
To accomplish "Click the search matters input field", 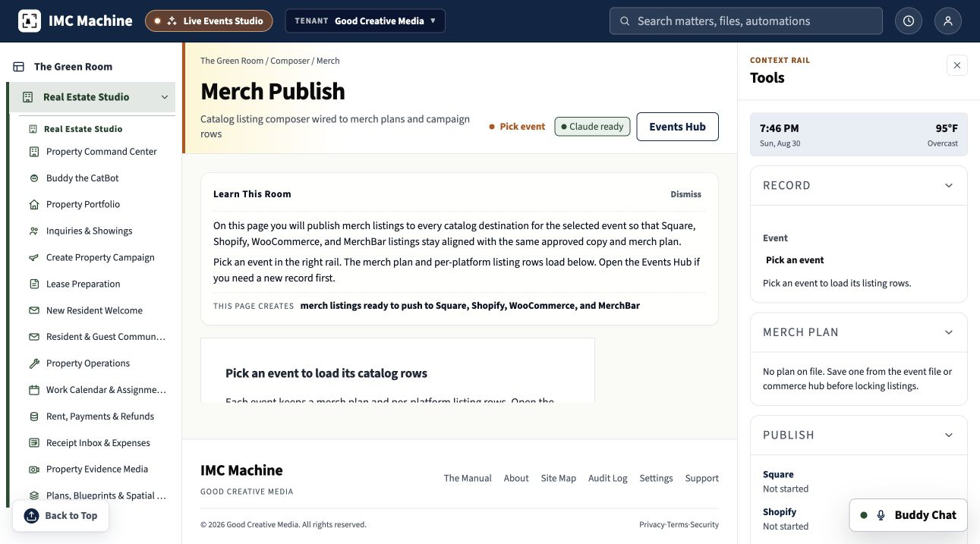I will click(746, 21).
